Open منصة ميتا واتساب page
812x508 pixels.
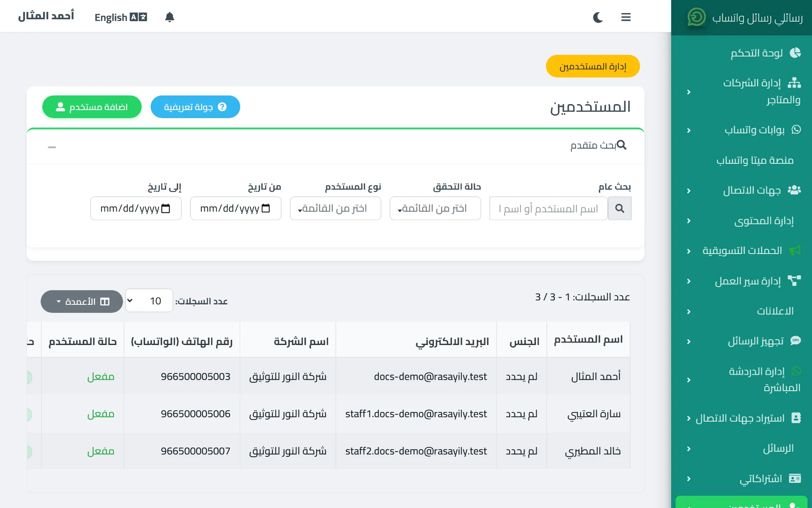point(741,160)
